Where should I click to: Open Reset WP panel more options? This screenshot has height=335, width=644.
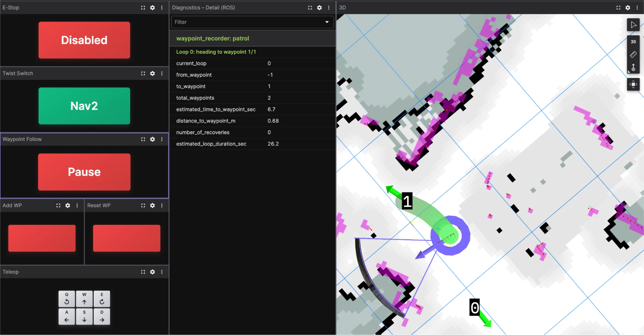[x=162, y=205]
